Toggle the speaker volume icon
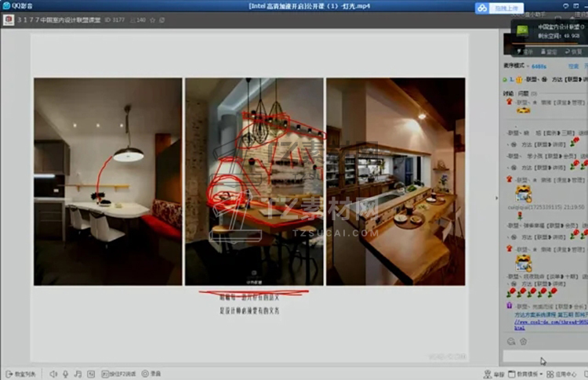 [53, 374]
